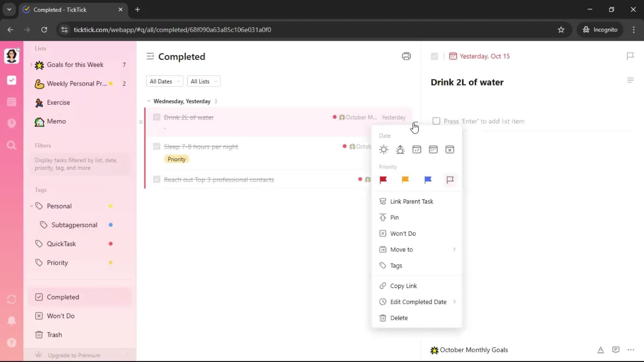The width and height of the screenshot is (644, 362).
Task: Uncheck Sleep 7-8 hours per night task
Action: (x=156, y=146)
